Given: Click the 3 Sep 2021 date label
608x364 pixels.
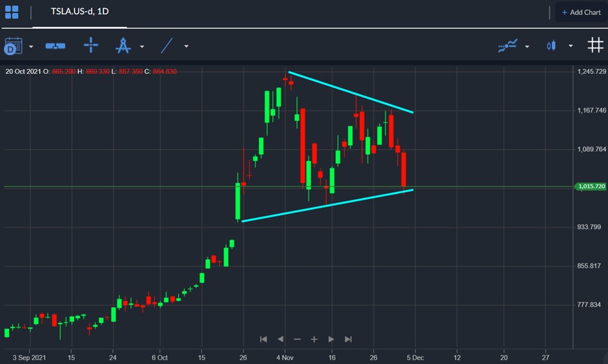Looking at the screenshot, I should [x=29, y=358].
